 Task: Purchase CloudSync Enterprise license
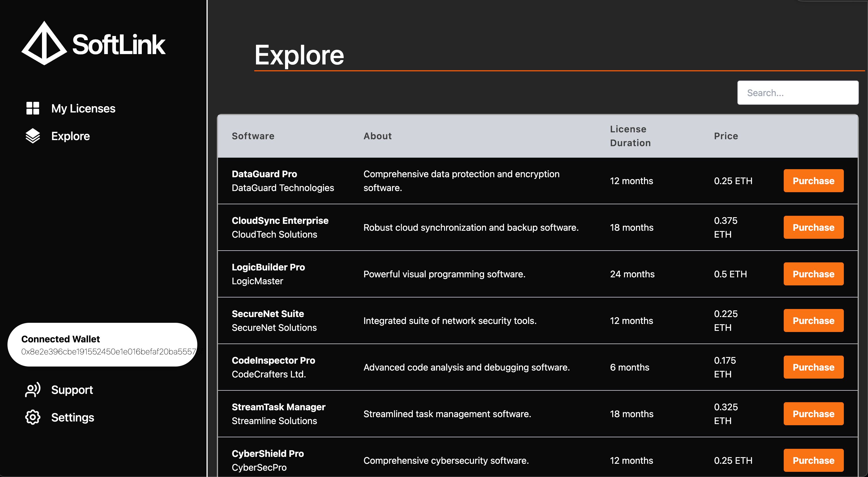click(813, 227)
